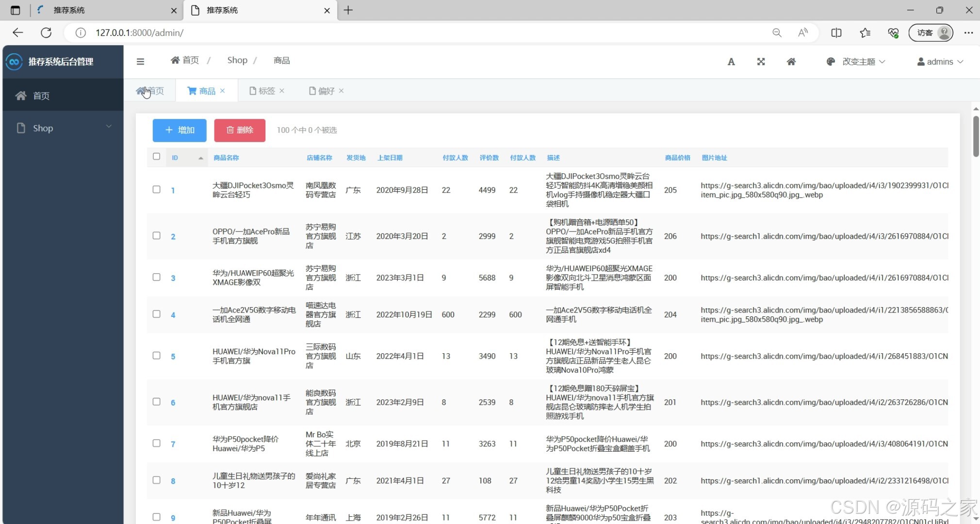Screen dimensions: 980x524
Task: Tick the select-all header checkbox
Action: 156,156
